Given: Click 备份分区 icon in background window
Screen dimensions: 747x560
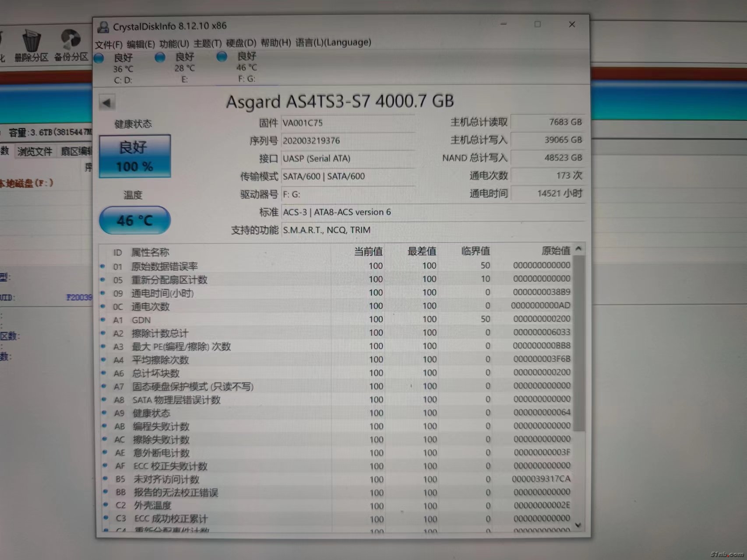Looking at the screenshot, I should pos(71,45).
